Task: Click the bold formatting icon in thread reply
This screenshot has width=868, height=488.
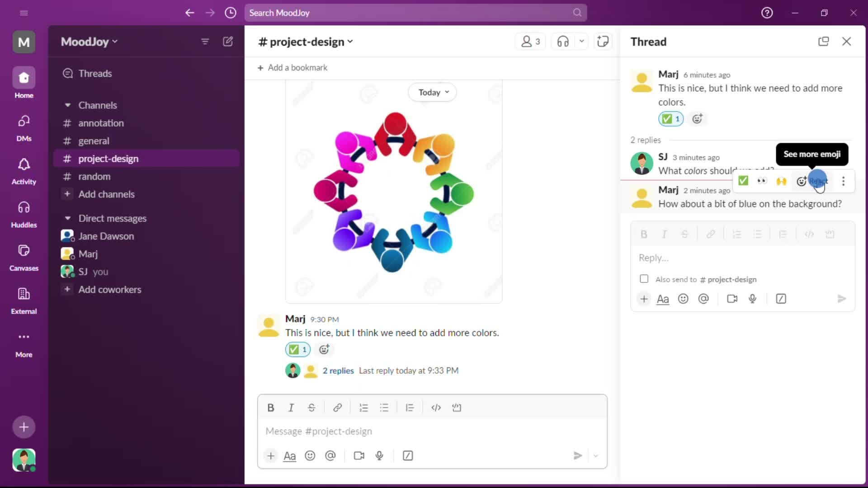Action: click(x=644, y=234)
